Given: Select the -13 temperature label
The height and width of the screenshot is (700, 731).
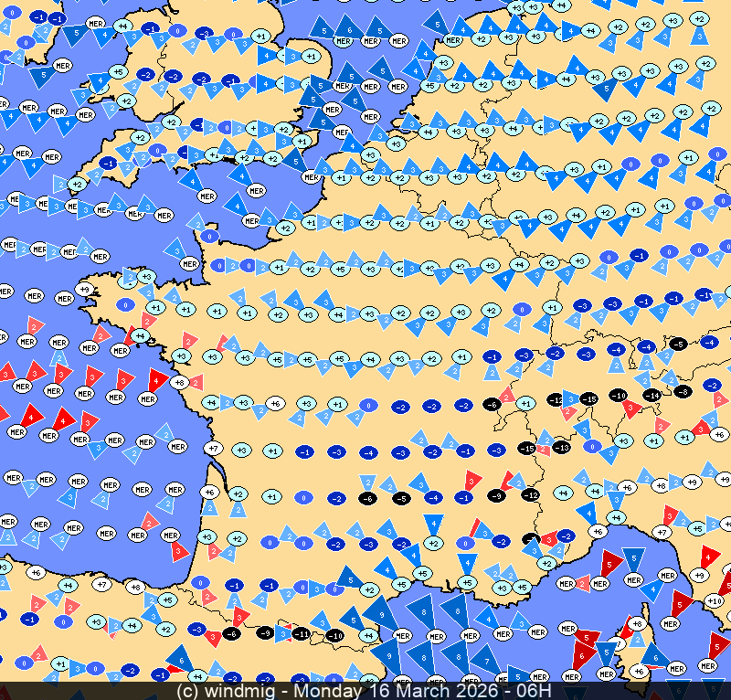Looking at the screenshot, I should 561,447.
